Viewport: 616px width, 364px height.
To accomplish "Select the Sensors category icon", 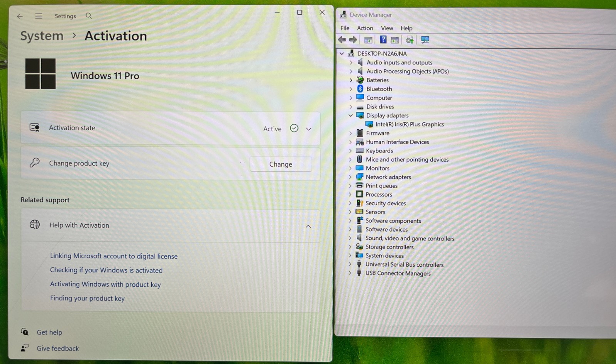I will [x=360, y=212].
